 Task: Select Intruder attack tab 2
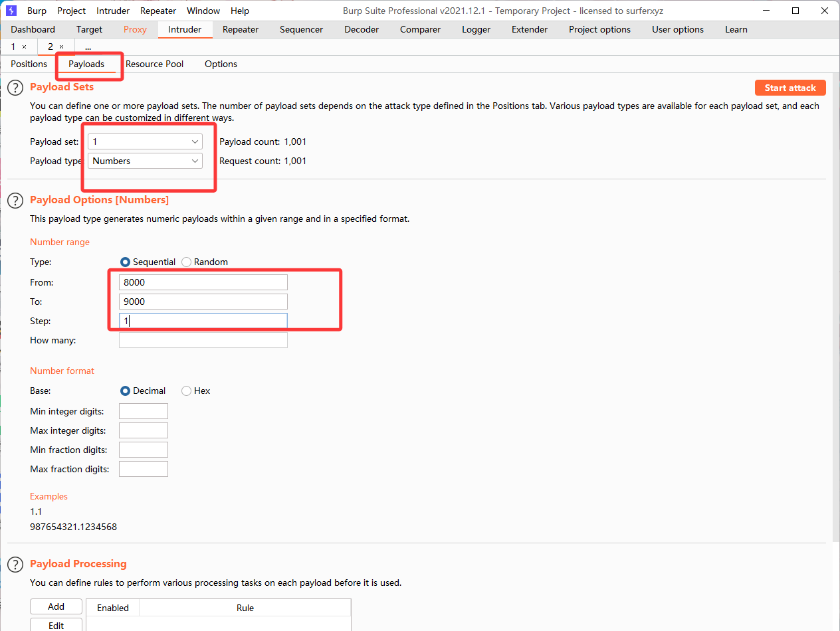[51, 46]
